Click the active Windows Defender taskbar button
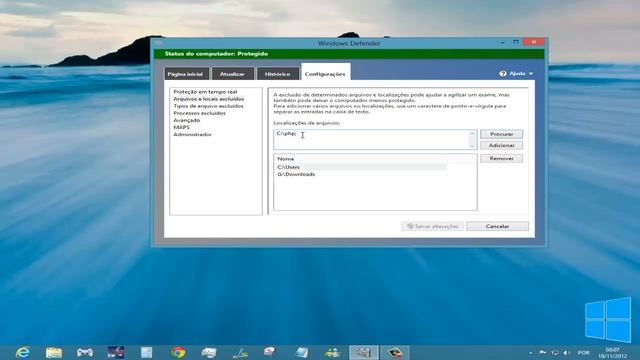Viewport: 640px width, 360px height. tap(364, 352)
